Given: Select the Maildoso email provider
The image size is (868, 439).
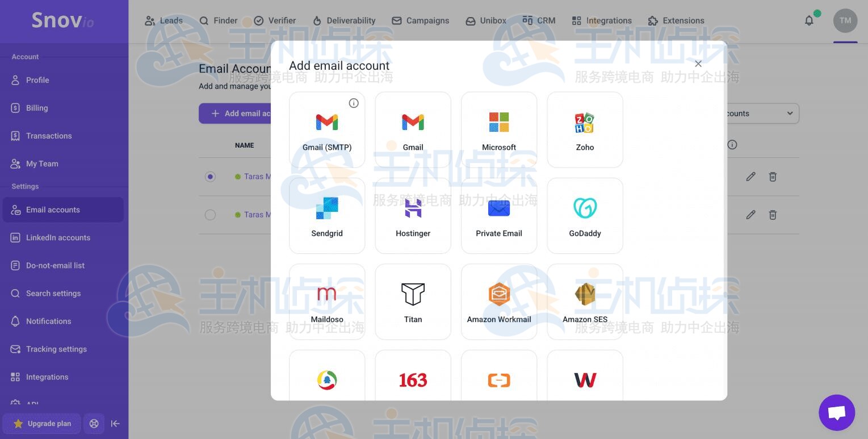Looking at the screenshot, I should [x=327, y=302].
